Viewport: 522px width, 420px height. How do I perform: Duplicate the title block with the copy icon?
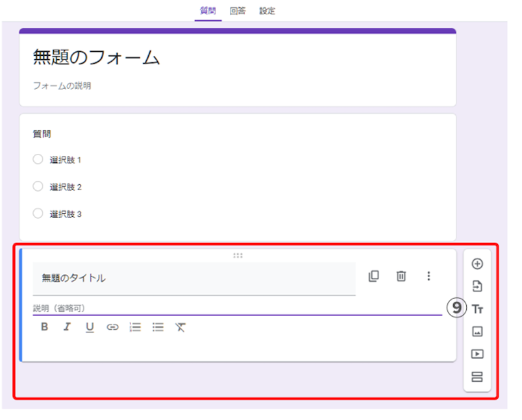tap(373, 276)
